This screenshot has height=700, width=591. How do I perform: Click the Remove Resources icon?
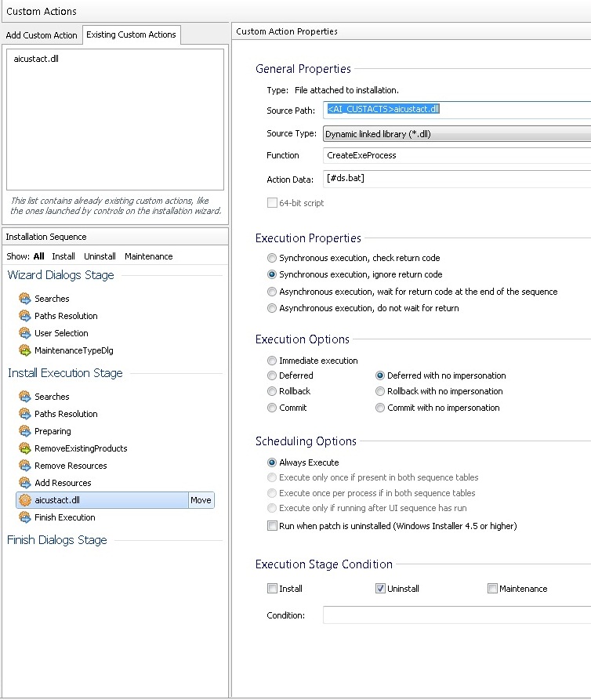click(x=24, y=466)
